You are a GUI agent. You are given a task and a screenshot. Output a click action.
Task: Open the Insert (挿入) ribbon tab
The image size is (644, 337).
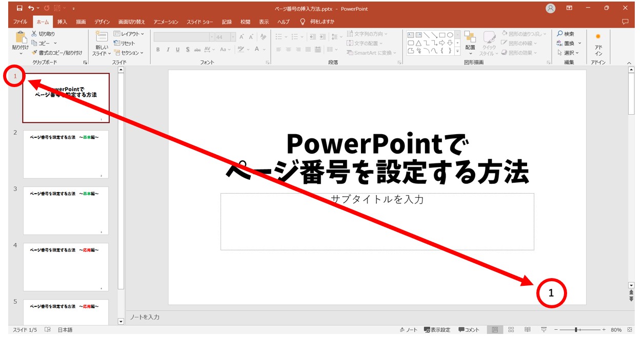[x=62, y=22]
